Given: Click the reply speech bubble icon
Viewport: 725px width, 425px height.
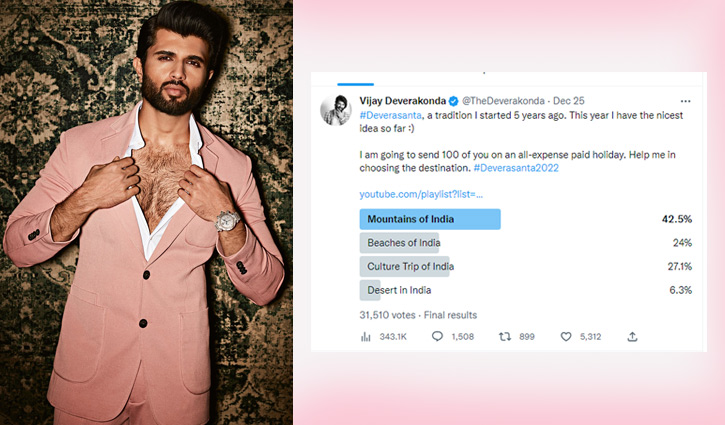Looking at the screenshot, I should point(437,337).
